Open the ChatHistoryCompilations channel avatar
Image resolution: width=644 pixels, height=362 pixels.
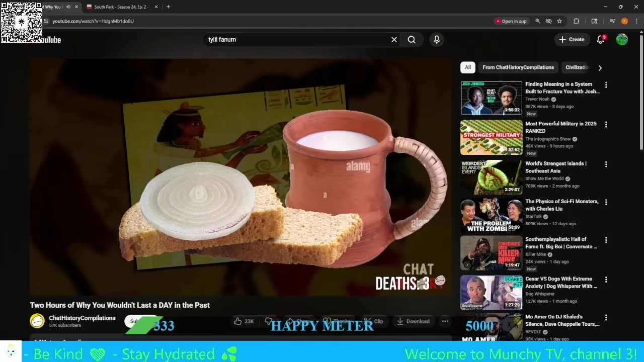(37, 321)
